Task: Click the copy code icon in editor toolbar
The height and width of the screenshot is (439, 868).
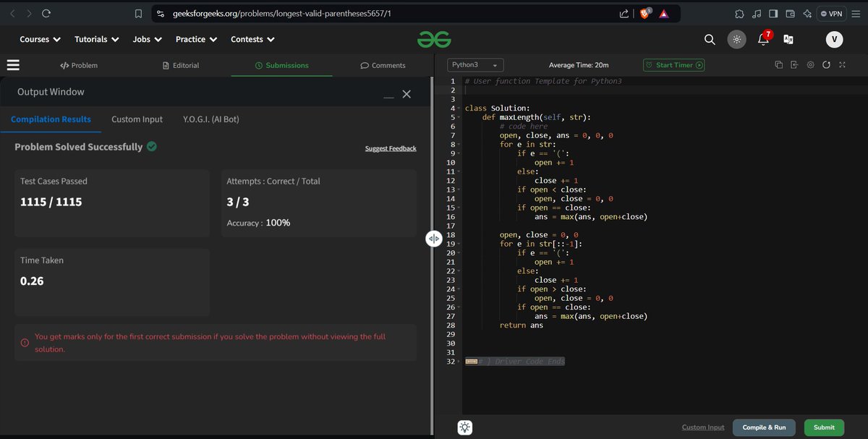Action: tap(778, 65)
